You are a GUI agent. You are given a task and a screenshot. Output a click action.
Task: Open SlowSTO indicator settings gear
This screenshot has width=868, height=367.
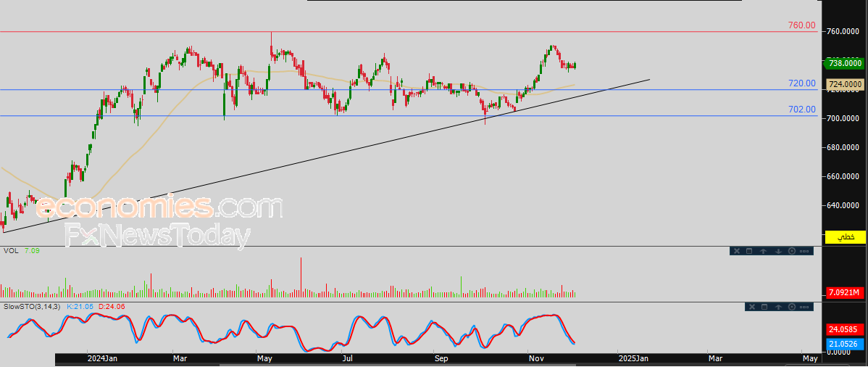point(792,307)
